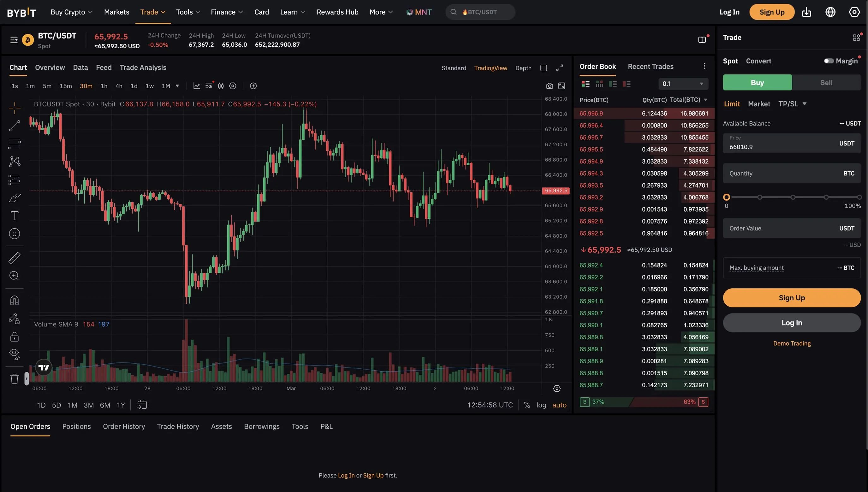
Task: Open Demo Trading
Action: pyautogui.click(x=792, y=343)
